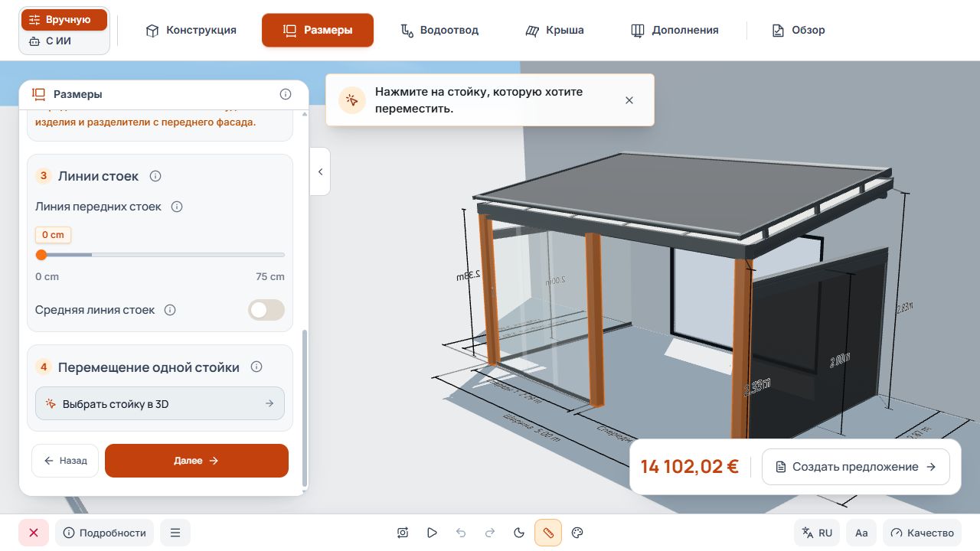Dismiss the post selection hint notification
This screenshot has height=551, width=980.
click(629, 100)
